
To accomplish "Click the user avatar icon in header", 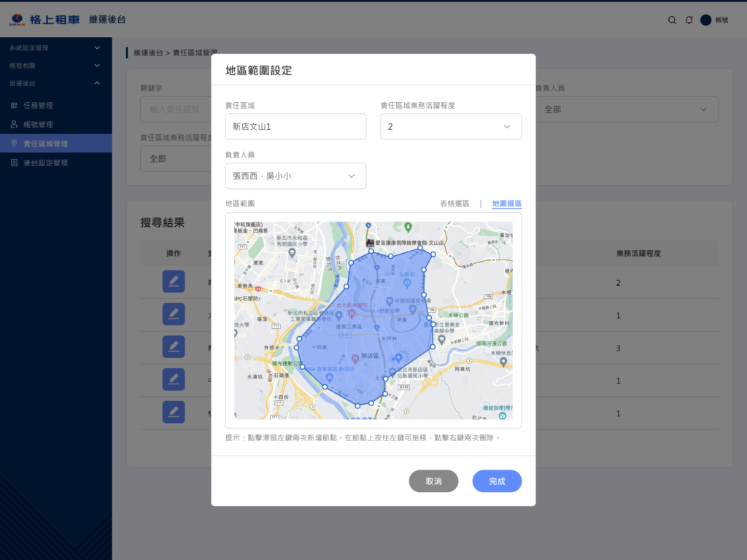I will (x=705, y=20).
